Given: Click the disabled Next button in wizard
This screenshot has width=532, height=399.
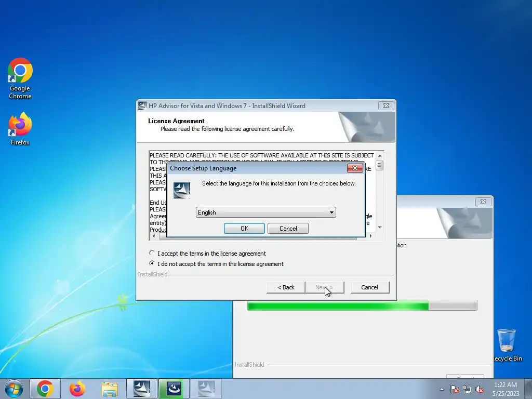Looking at the screenshot, I should pyautogui.click(x=324, y=287).
